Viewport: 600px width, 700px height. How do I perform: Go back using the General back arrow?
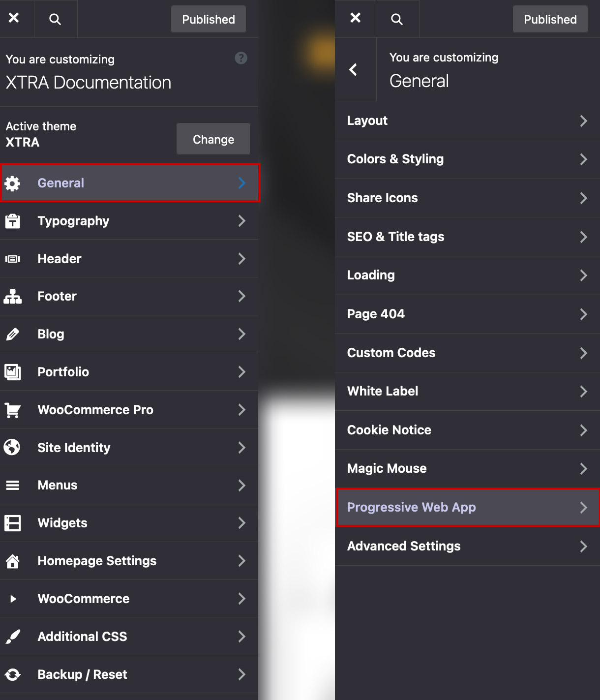click(353, 70)
